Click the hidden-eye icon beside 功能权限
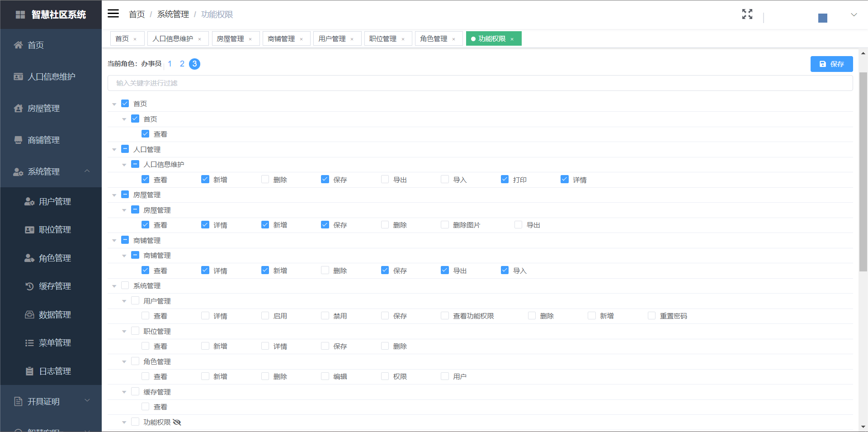 click(x=177, y=422)
